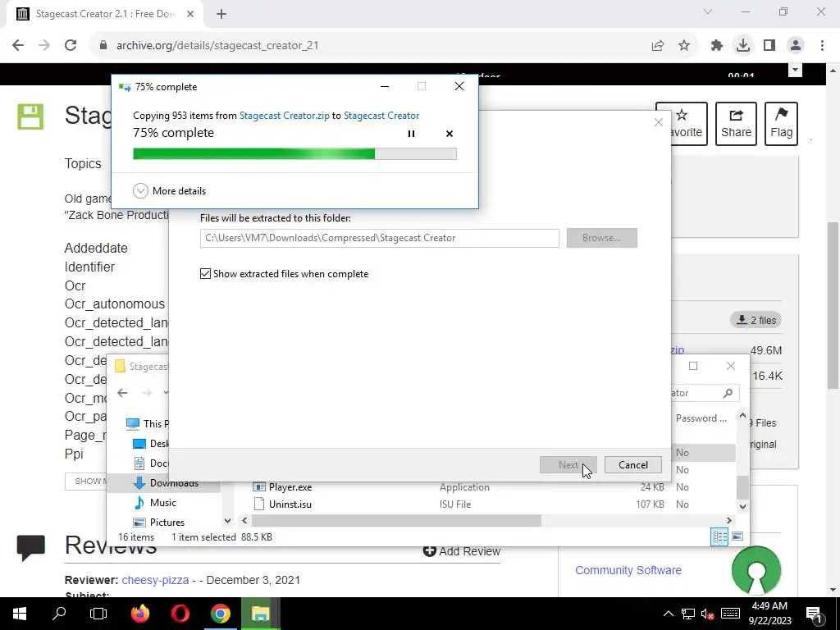Screen dimensions: 840x630
Task: Click the Browse button
Action: tap(601, 238)
